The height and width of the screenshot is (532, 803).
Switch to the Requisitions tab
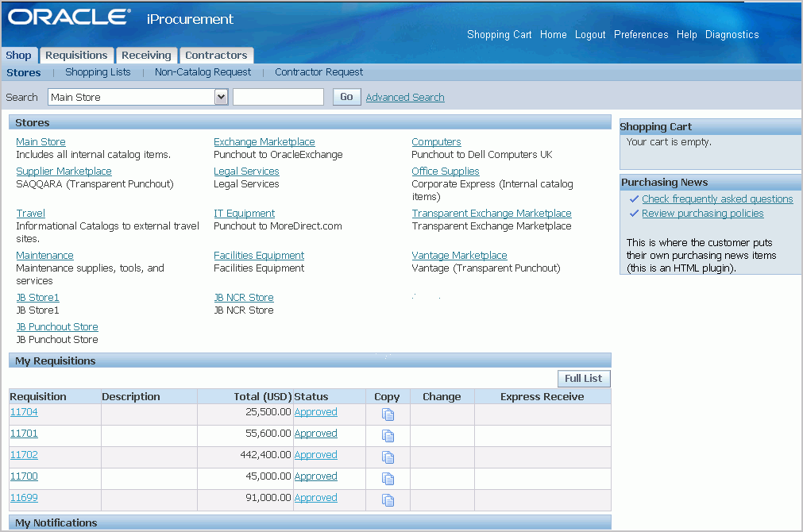click(x=76, y=56)
